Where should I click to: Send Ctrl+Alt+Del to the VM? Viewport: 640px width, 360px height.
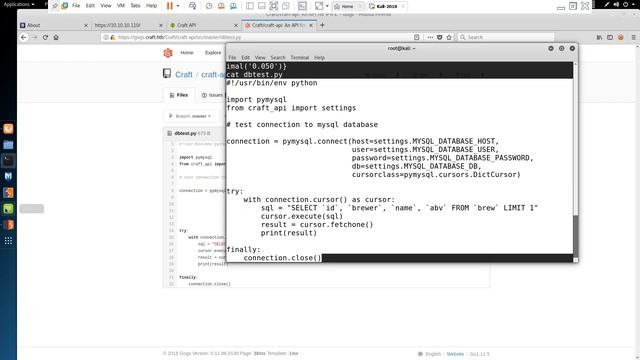(192, 6)
